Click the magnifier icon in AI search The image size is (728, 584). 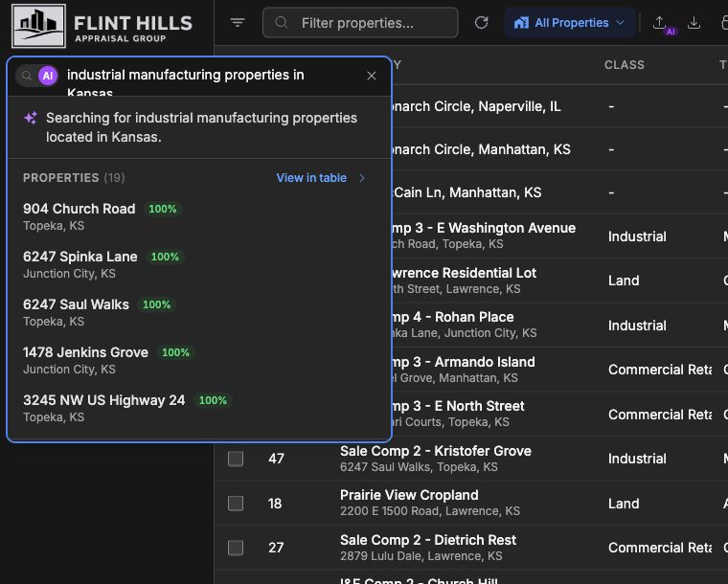27,76
